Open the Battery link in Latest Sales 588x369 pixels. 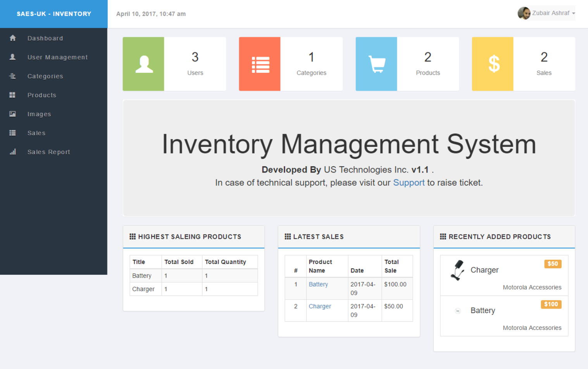318,284
